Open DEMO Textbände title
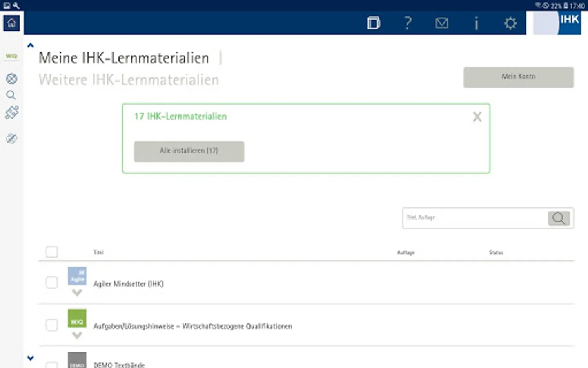Viewport: 588px width, 368px height. pos(119,365)
